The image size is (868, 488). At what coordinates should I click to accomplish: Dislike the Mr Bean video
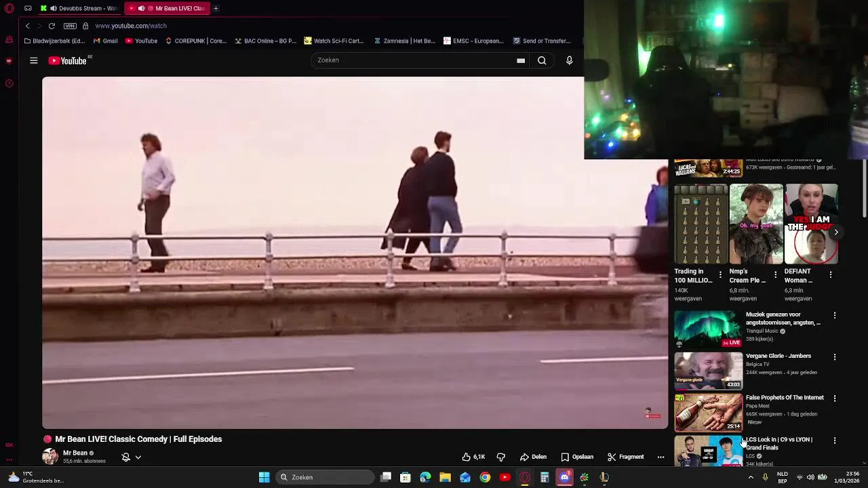(501, 457)
